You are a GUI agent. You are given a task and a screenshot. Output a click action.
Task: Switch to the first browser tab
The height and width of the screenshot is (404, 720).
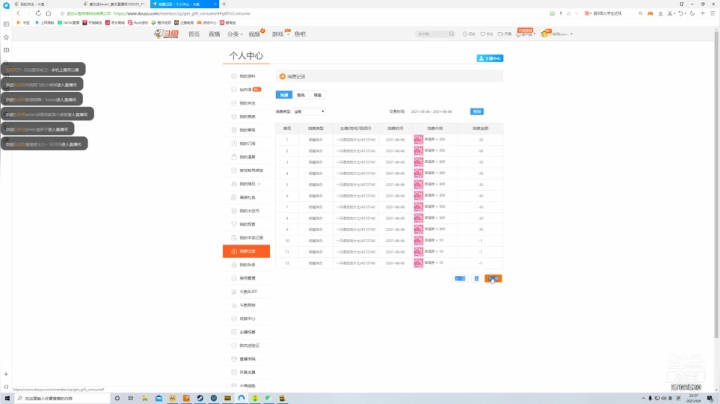45,4
